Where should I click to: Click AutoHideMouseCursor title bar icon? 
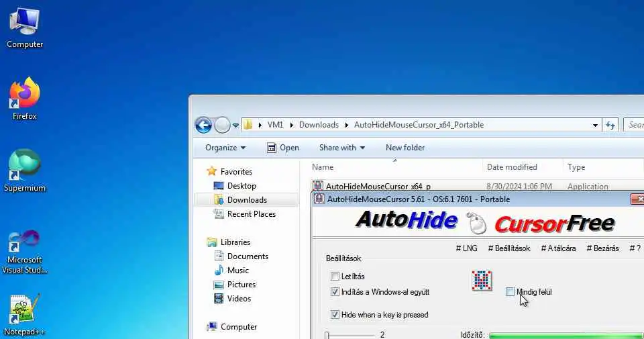[319, 199]
